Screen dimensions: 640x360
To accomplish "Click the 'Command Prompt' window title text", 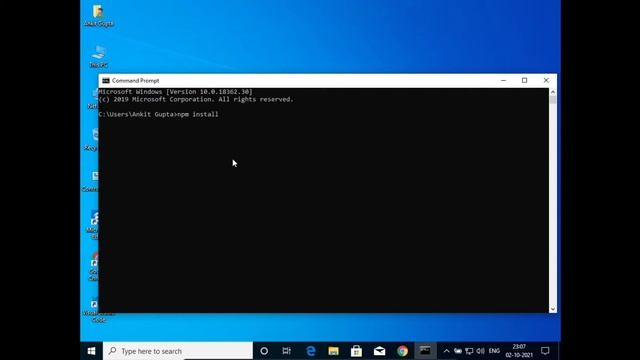I will pos(136,81).
